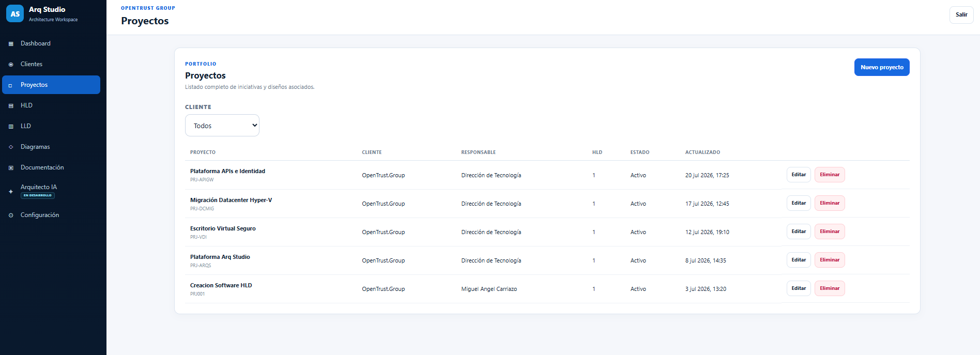The height and width of the screenshot is (355, 980).
Task: Edit the Migración Datacenter Hyper-V project
Action: (x=799, y=203)
